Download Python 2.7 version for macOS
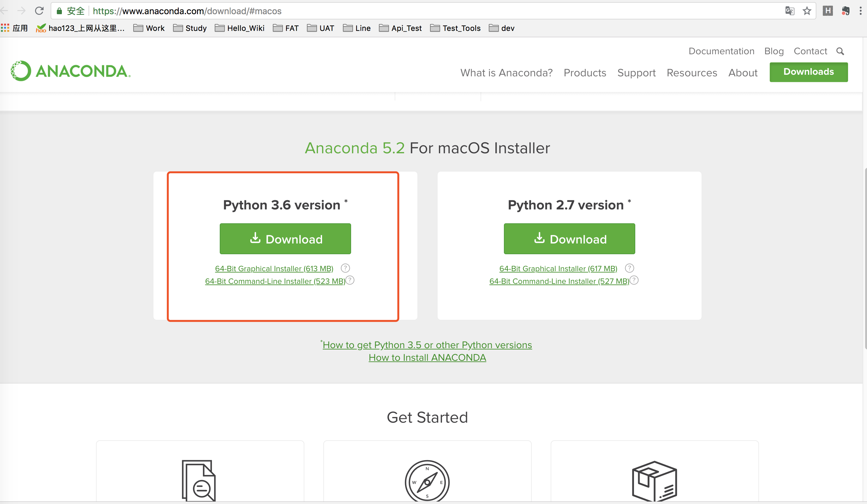This screenshot has width=867, height=504. click(569, 238)
